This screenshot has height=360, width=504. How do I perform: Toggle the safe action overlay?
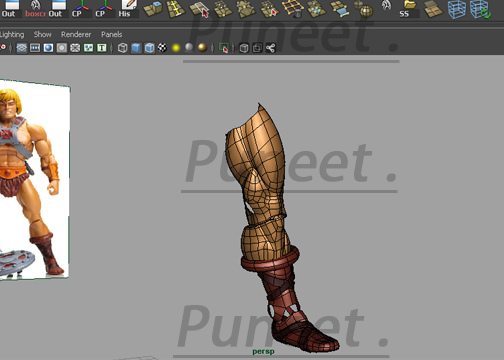(x=88, y=48)
